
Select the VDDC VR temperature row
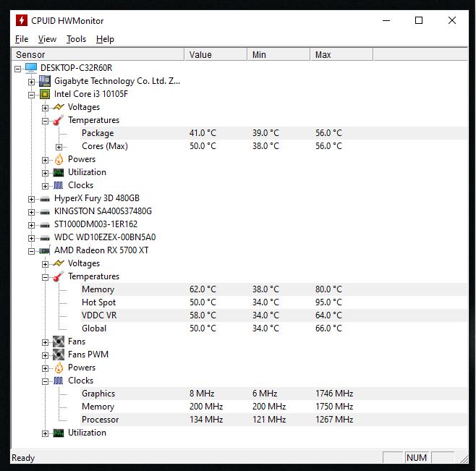(x=274, y=315)
